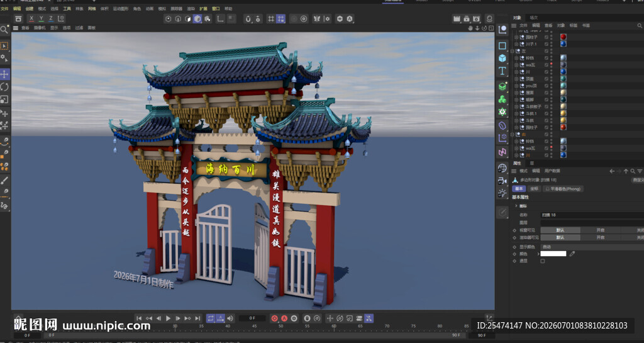Add a light from the right palette
Image resolution: width=644 pixels, height=343 pixels.
(x=502, y=193)
